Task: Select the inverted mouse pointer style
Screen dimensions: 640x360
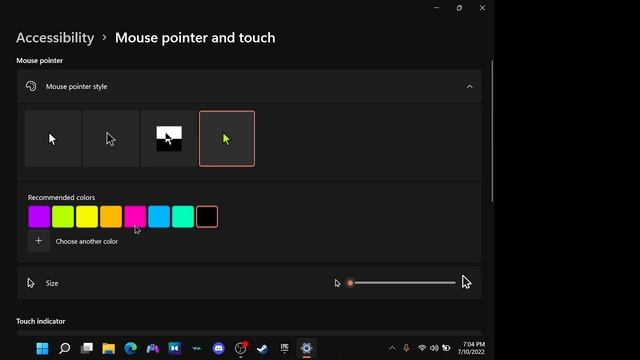Action: point(169,139)
